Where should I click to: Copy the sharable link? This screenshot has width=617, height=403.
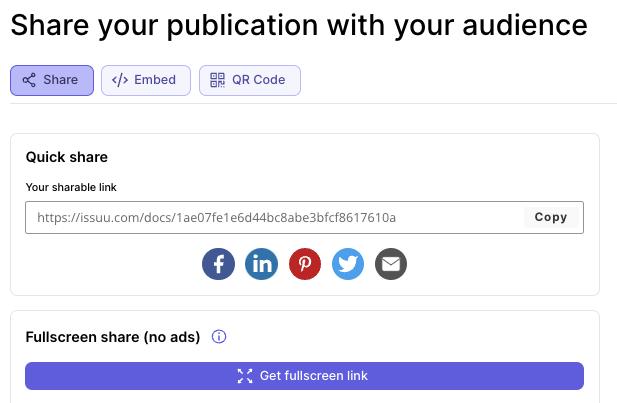[x=551, y=217]
